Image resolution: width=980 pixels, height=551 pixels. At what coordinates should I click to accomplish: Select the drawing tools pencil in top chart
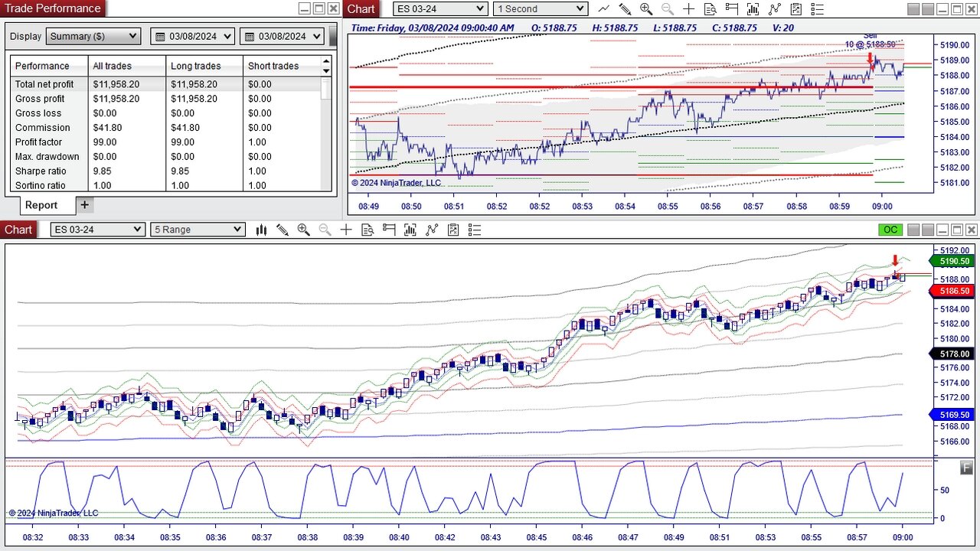point(625,9)
